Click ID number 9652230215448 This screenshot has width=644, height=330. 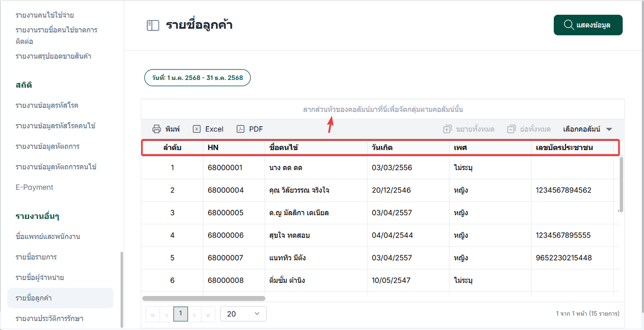(564, 258)
